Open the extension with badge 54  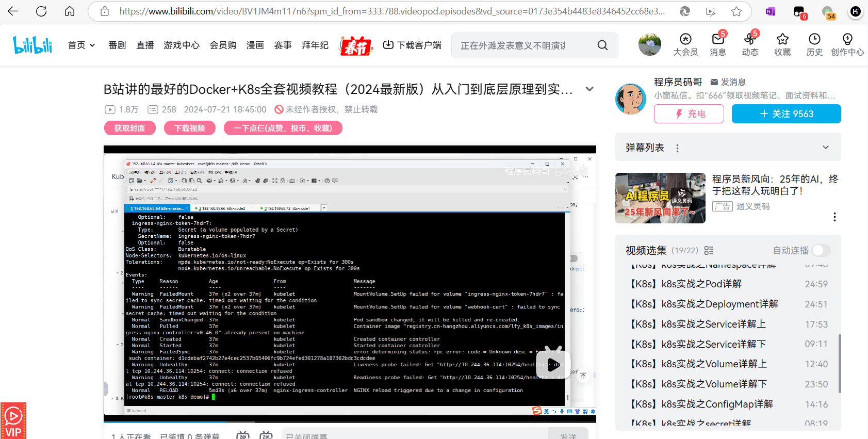tap(828, 12)
